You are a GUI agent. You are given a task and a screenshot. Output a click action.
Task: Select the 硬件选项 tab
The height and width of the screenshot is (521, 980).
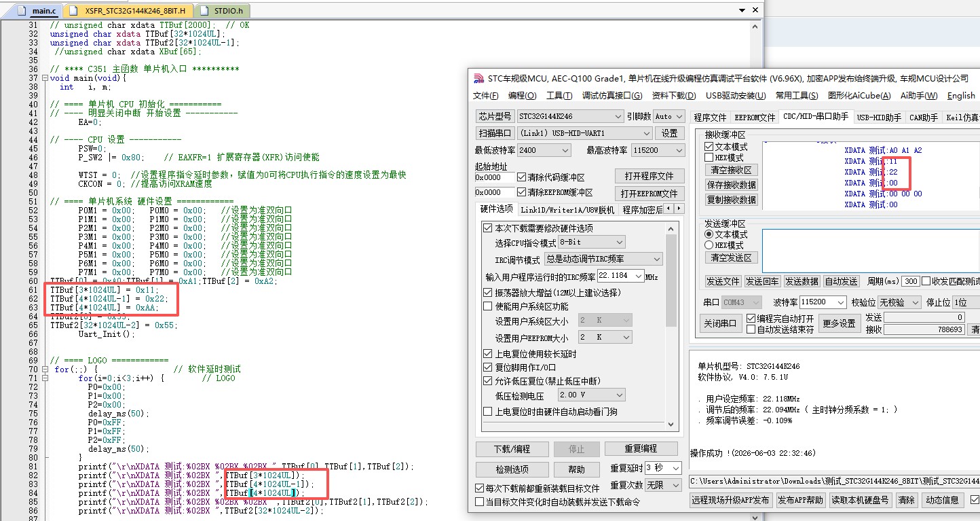pos(495,209)
